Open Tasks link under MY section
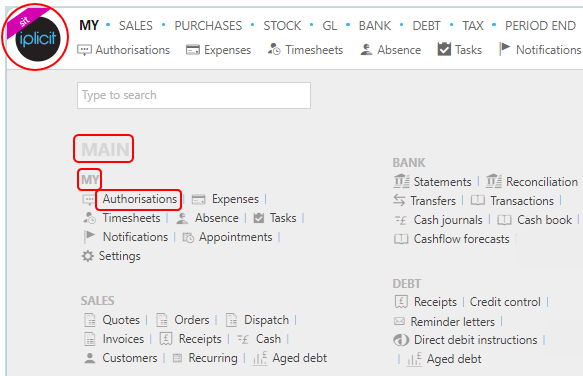The image size is (583, 376). pyautogui.click(x=283, y=218)
